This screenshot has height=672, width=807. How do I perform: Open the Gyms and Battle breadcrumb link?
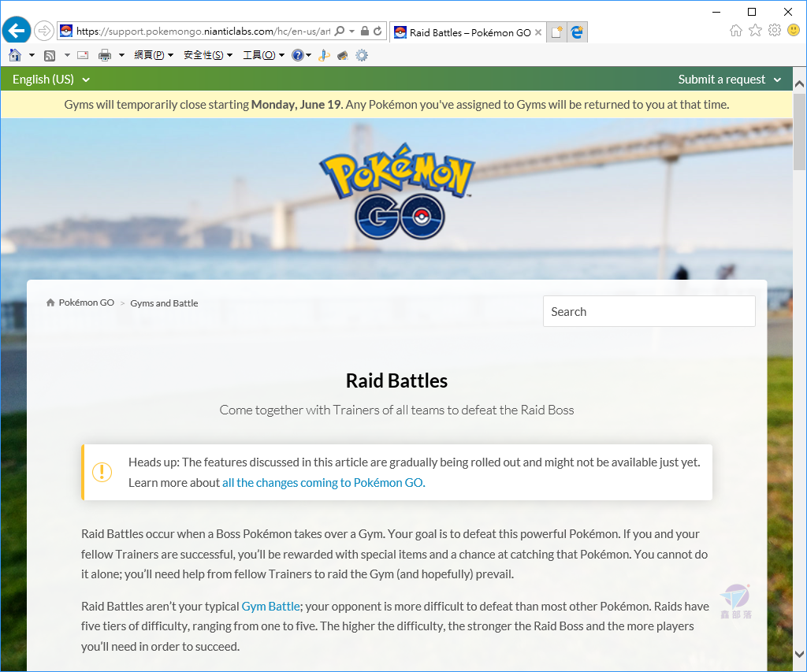(x=164, y=303)
